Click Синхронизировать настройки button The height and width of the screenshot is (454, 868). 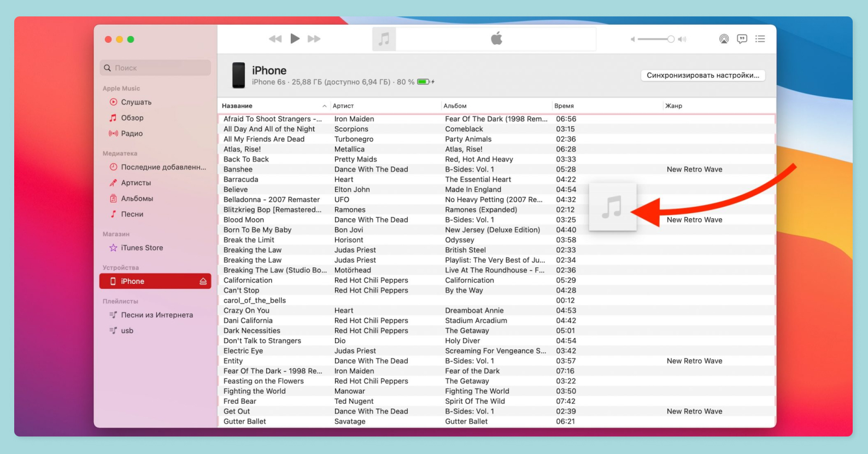click(x=703, y=75)
